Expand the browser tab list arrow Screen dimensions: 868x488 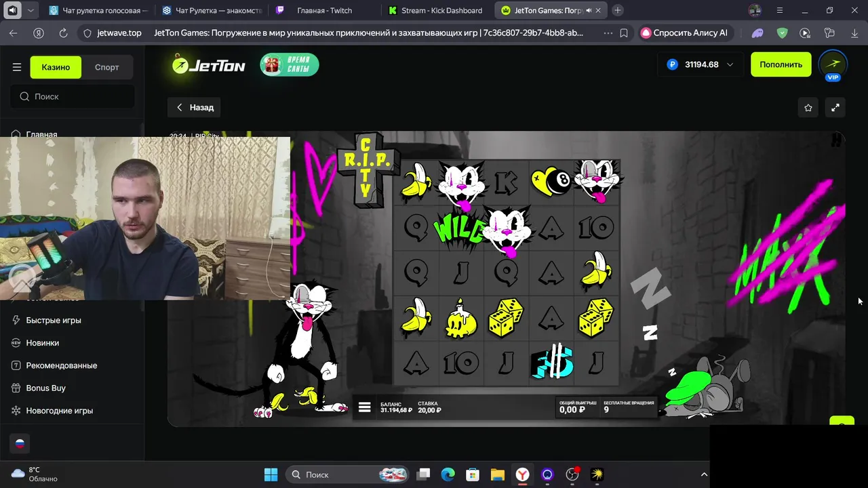(31, 10)
